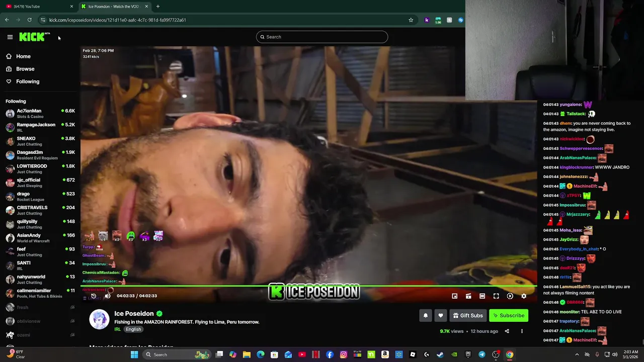Open Steam from the taskbar

click(x=440, y=354)
